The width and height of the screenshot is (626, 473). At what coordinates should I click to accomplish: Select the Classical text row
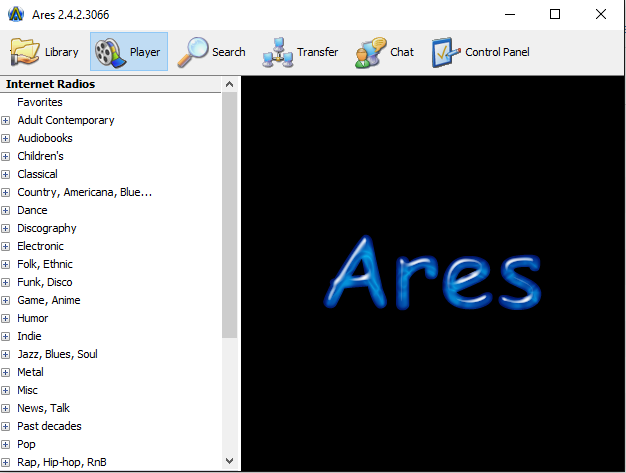(x=38, y=174)
